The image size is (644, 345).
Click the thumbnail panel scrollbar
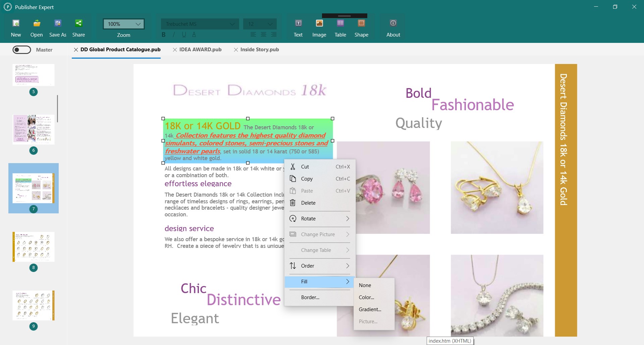click(x=57, y=109)
